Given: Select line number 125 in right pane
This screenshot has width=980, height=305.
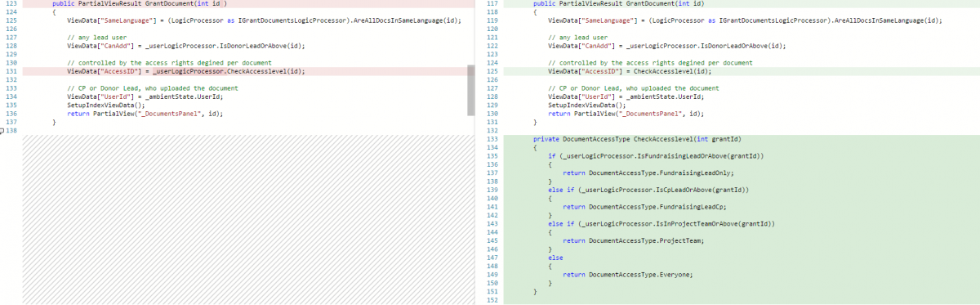Looking at the screenshot, I should pos(491,71).
